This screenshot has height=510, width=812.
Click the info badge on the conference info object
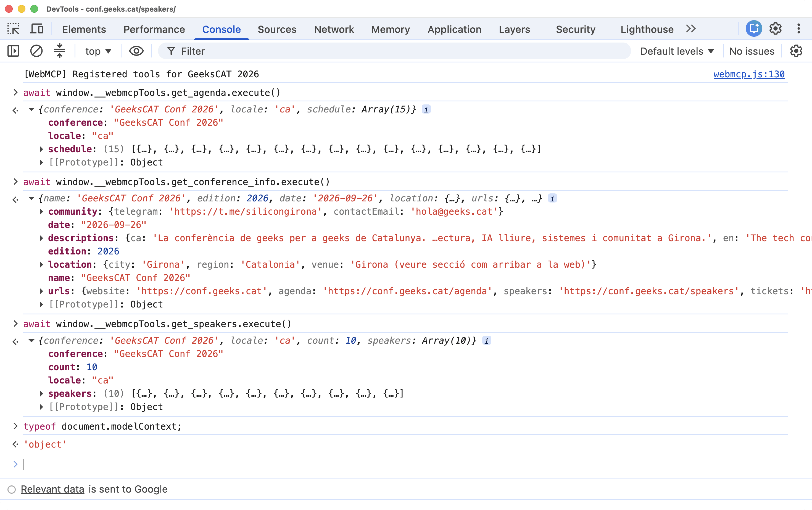coord(552,198)
